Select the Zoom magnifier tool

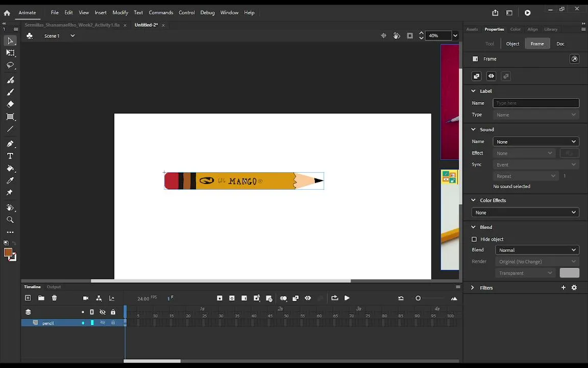(10, 220)
